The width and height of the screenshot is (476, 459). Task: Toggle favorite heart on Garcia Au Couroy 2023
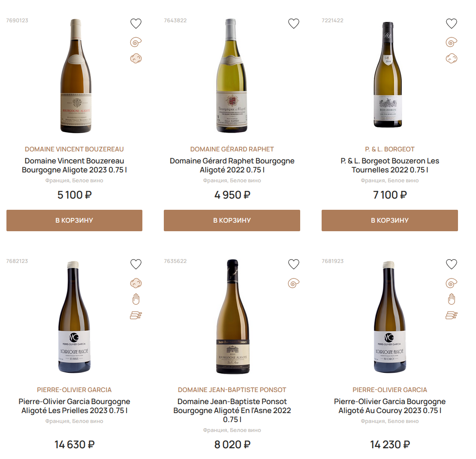click(x=452, y=264)
